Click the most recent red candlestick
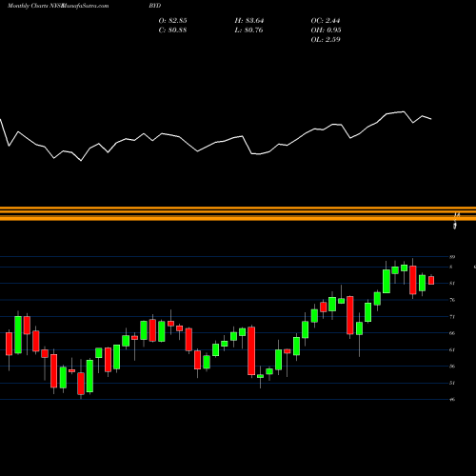The width and height of the screenshot is (476, 476). pos(431,280)
